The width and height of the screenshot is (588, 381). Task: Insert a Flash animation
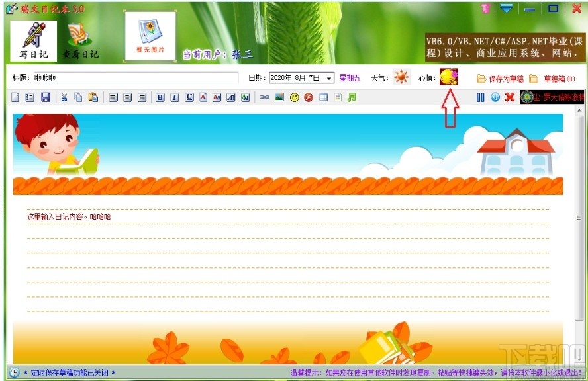tap(309, 97)
